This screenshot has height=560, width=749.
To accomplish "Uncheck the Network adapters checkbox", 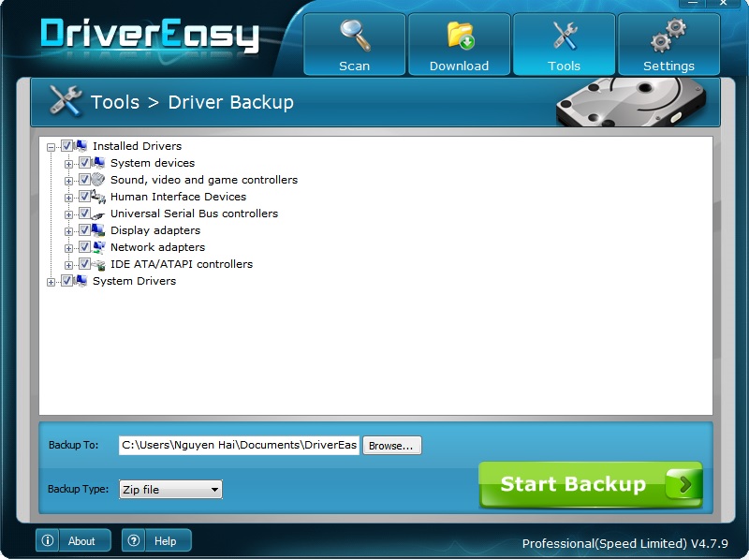I will tap(84, 246).
